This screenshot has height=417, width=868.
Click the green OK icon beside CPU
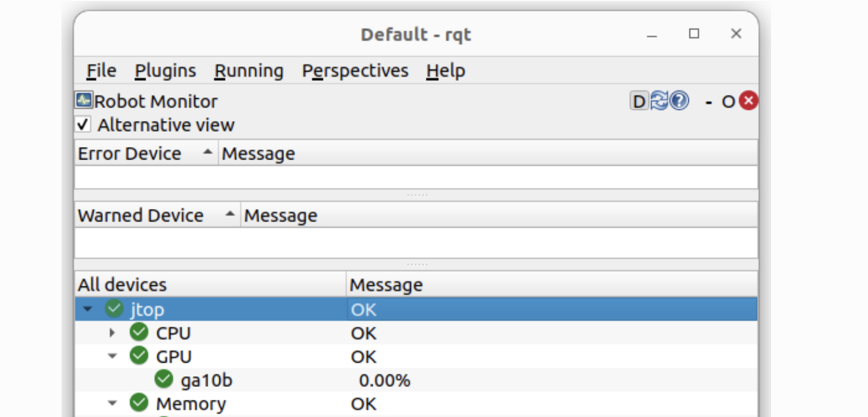(x=139, y=333)
